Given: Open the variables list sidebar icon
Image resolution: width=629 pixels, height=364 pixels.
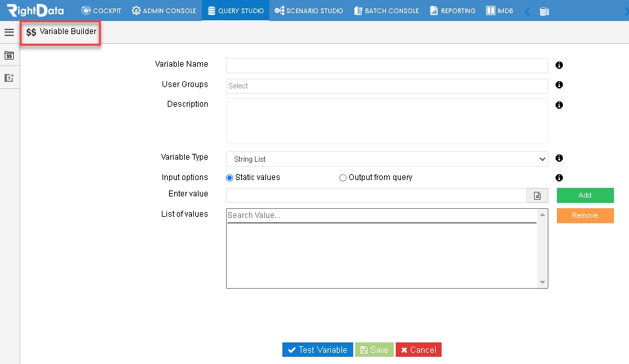Looking at the screenshot, I should coord(9,56).
